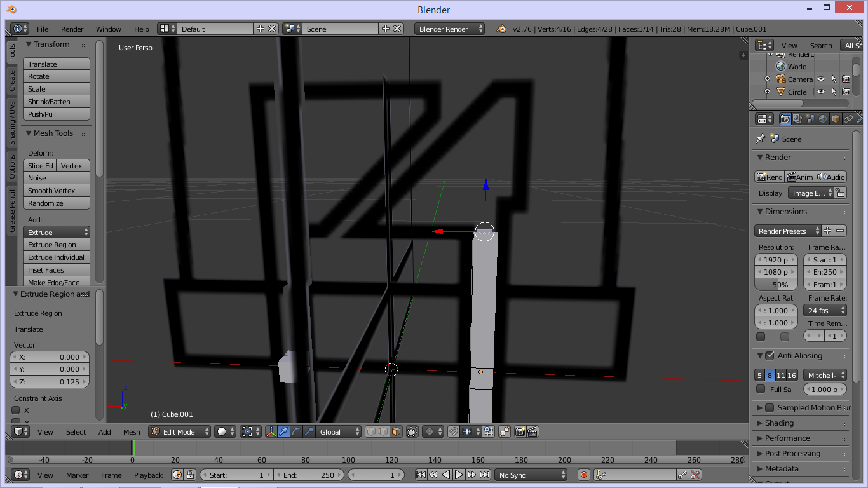Open Constraints properties tab chain icon
The height and width of the screenshot is (488, 868).
848,119
